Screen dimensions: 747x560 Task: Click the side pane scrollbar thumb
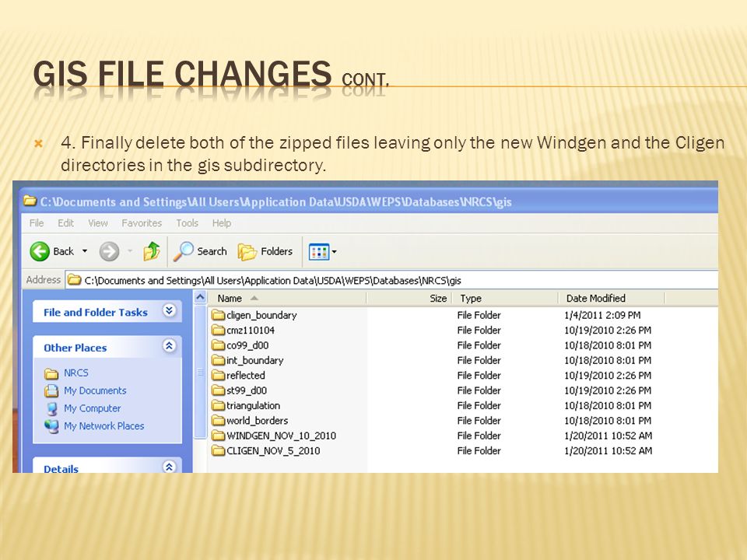[x=200, y=373]
